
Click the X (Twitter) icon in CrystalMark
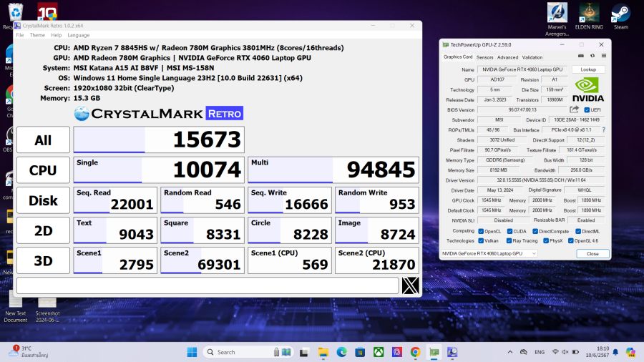[410, 285]
